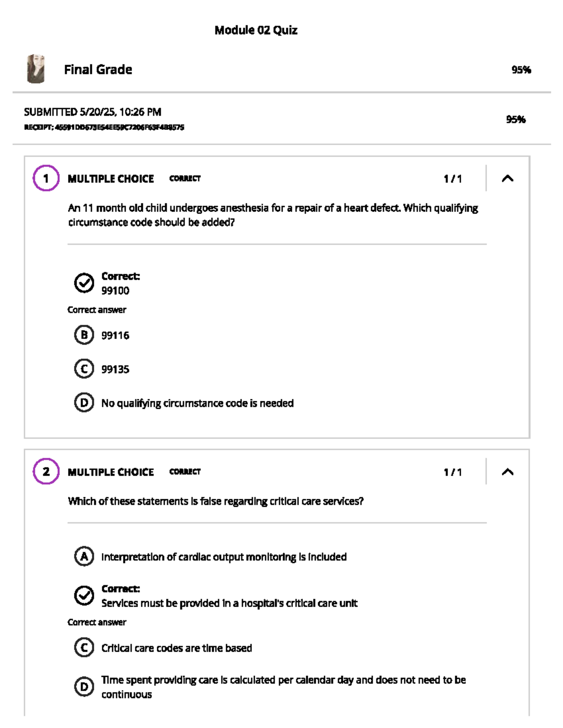Select option B 99116
Screen dimensions: 563x728
(x=84, y=335)
